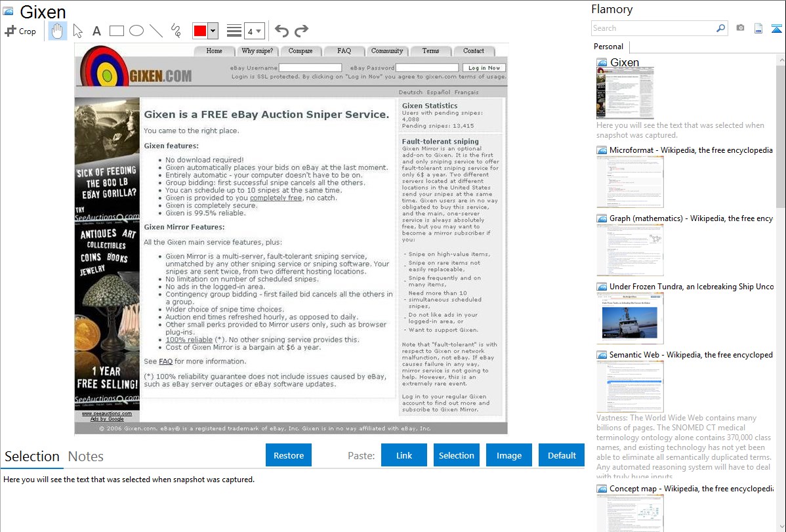Click the Graph (mathematics) snapshot title
This screenshot has height=532, width=786.
click(x=691, y=218)
